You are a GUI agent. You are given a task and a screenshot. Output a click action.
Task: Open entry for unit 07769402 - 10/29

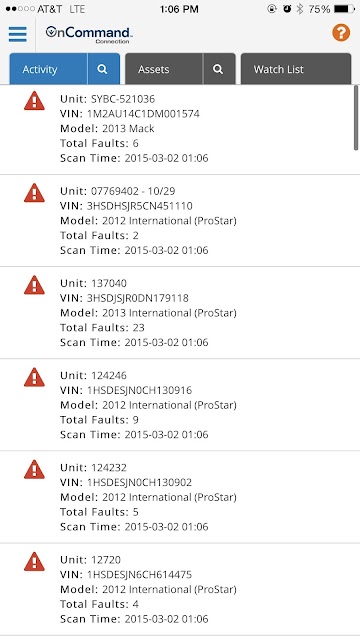pos(178,221)
